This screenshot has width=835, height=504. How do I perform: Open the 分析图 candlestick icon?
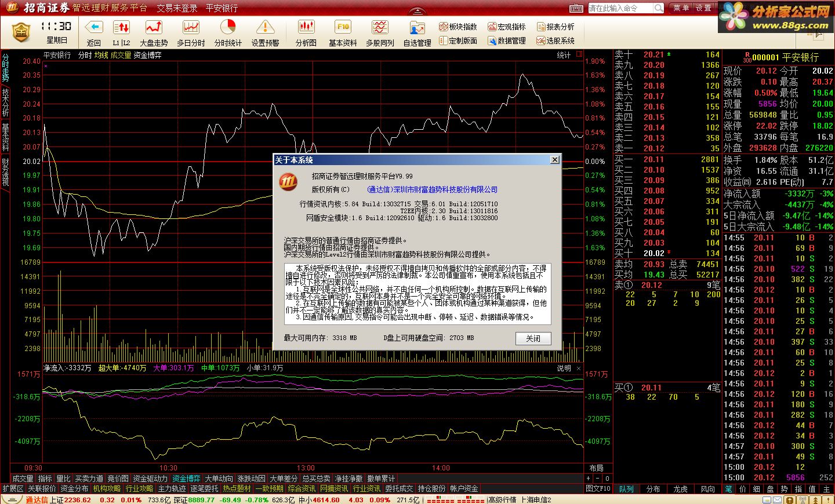point(306,27)
